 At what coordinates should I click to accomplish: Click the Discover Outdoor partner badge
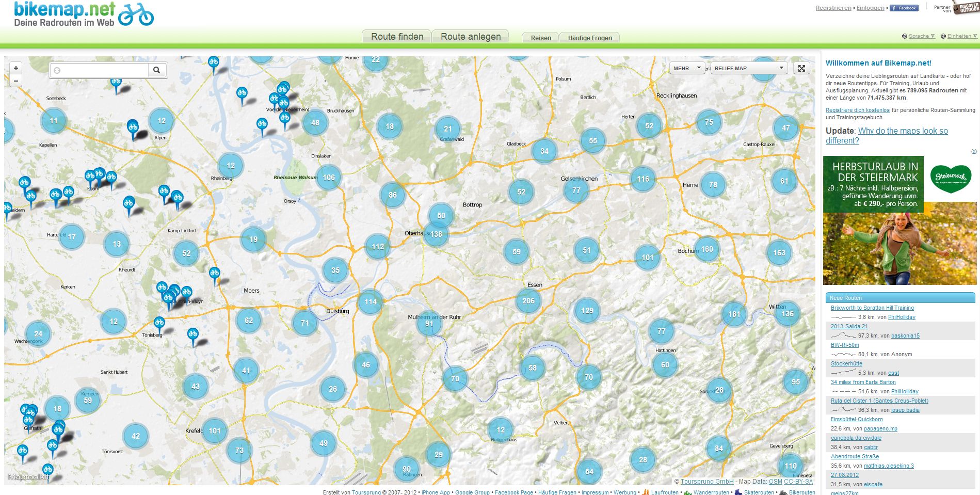[966, 8]
